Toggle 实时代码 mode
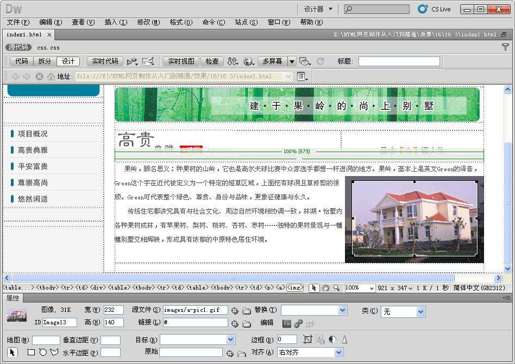The width and height of the screenshot is (515, 364). pyautogui.click(x=105, y=61)
